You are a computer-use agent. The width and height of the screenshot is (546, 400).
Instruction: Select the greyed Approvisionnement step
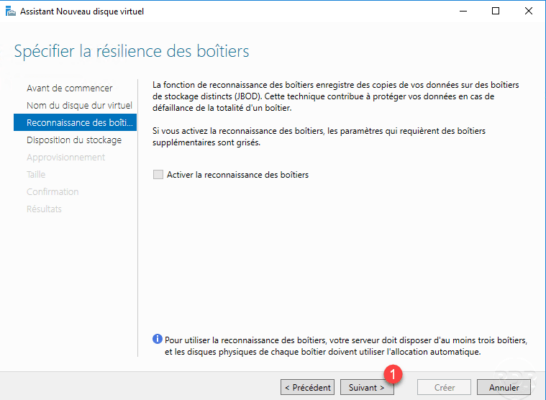(x=66, y=157)
